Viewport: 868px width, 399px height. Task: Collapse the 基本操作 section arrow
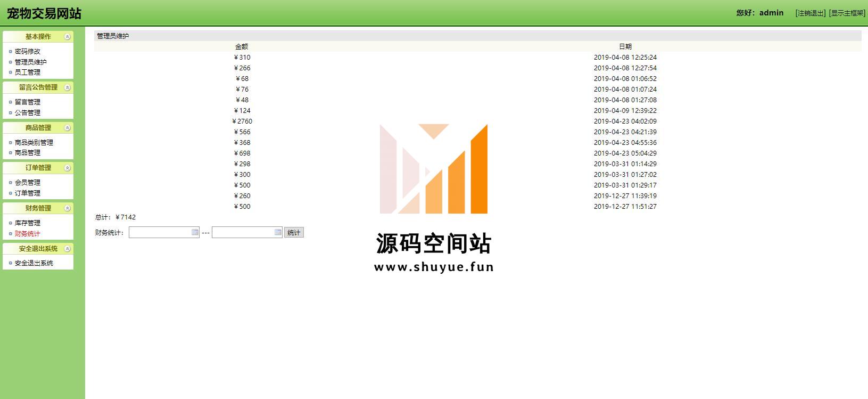coord(68,37)
